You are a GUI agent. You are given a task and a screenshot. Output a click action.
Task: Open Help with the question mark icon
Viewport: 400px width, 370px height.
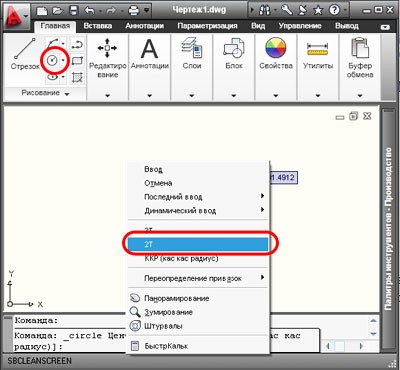point(334,10)
